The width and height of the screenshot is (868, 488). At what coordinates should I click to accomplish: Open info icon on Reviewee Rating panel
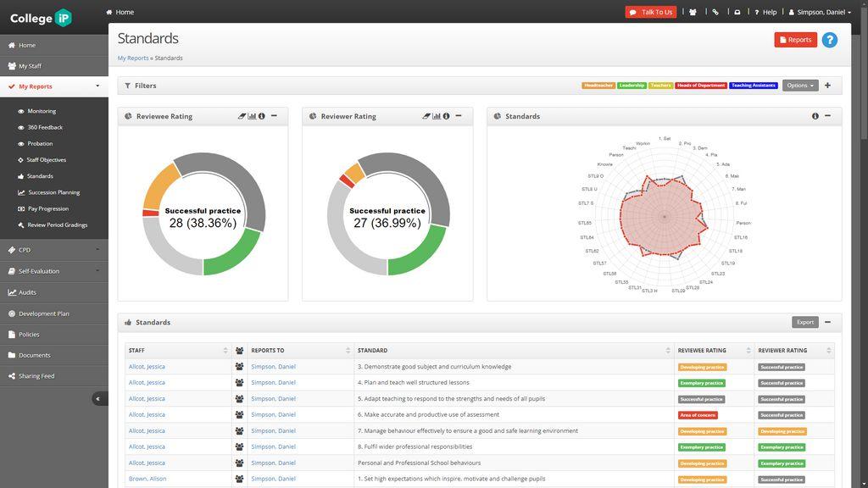[x=261, y=116]
